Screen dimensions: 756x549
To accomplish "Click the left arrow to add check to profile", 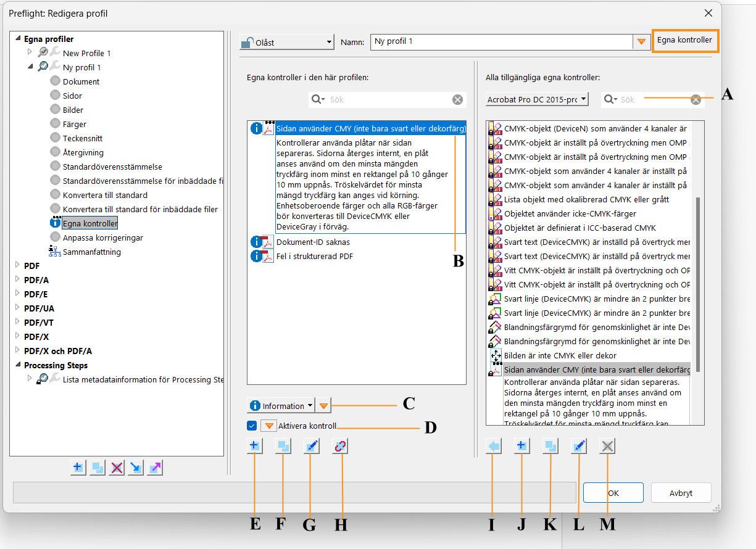I will pyautogui.click(x=493, y=446).
